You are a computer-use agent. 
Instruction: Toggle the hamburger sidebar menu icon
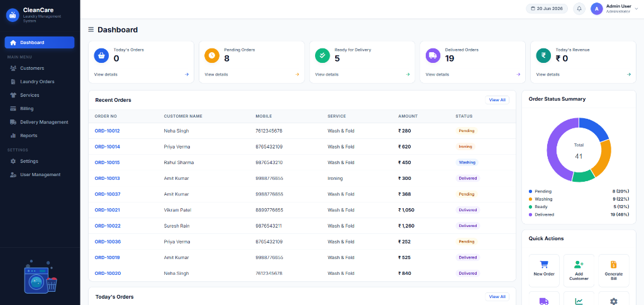(91, 30)
